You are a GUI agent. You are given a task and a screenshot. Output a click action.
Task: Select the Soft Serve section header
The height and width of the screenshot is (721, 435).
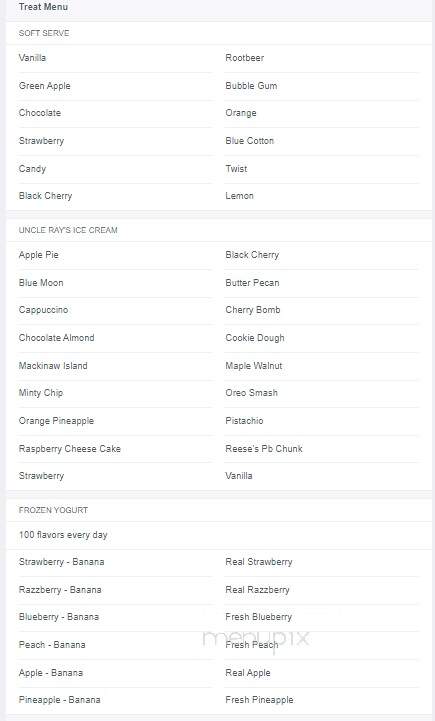(44, 33)
